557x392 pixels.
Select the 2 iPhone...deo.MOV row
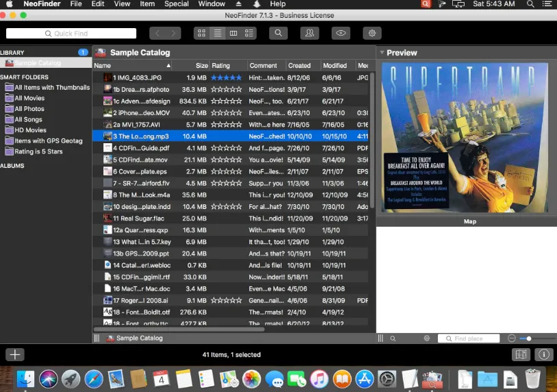tap(231, 112)
